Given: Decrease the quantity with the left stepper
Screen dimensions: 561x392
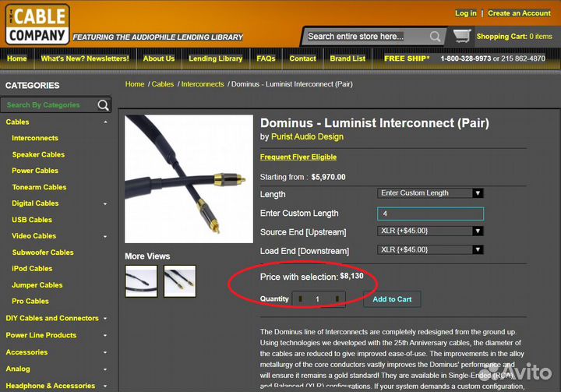Looking at the screenshot, I should 300,298.
